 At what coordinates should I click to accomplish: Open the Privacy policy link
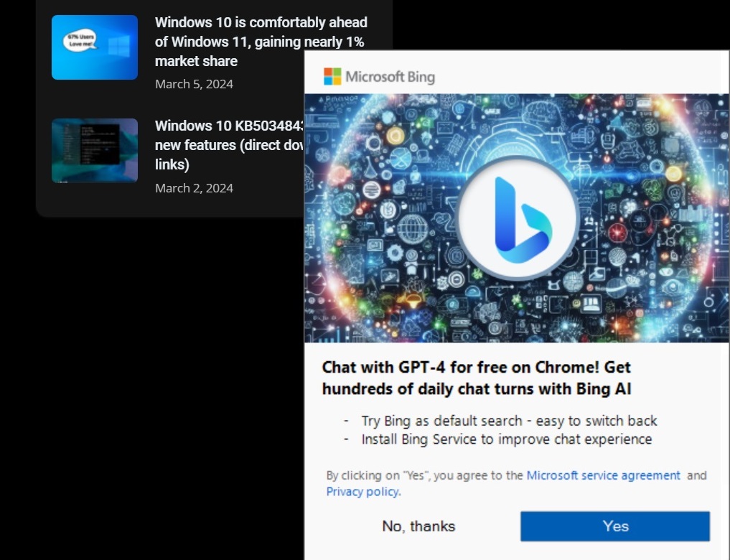[x=362, y=492]
